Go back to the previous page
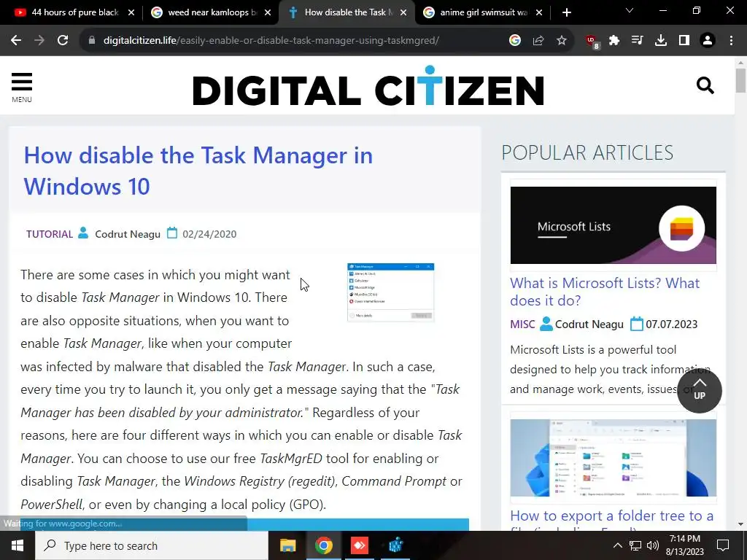747x560 pixels. tap(16, 41)
